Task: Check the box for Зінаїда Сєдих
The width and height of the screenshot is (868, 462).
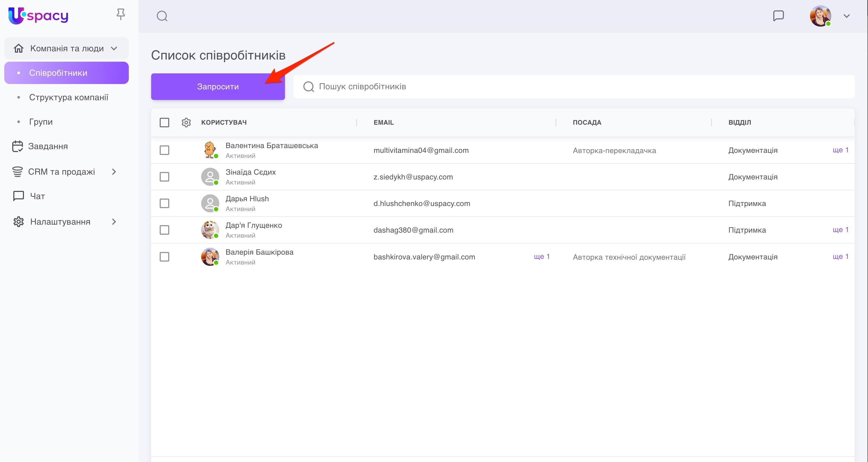Action: pos(164,177)
